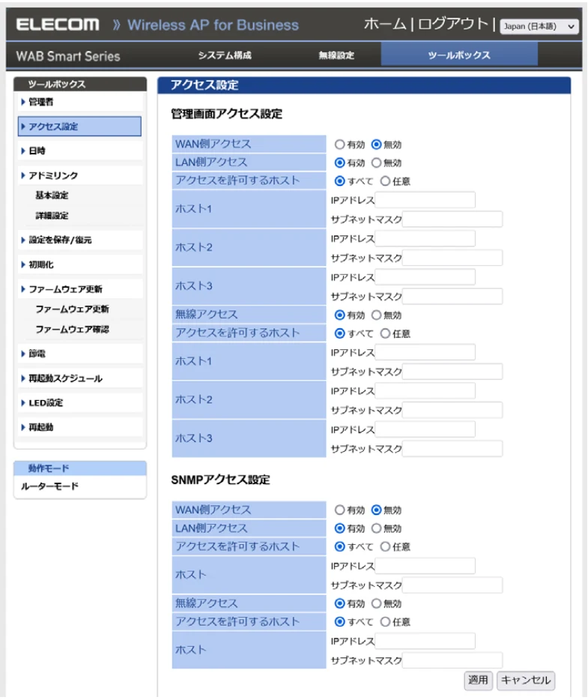Screen dimensions: 588x700
Task: Open 管理者 in the sidebar
Action: point(80,102)
